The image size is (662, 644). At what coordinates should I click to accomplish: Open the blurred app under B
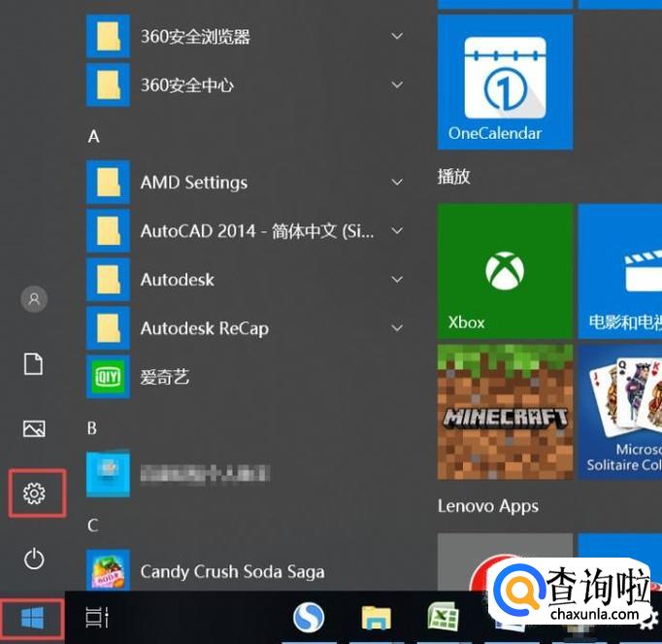pyautogui.click(x=247, y=474)
